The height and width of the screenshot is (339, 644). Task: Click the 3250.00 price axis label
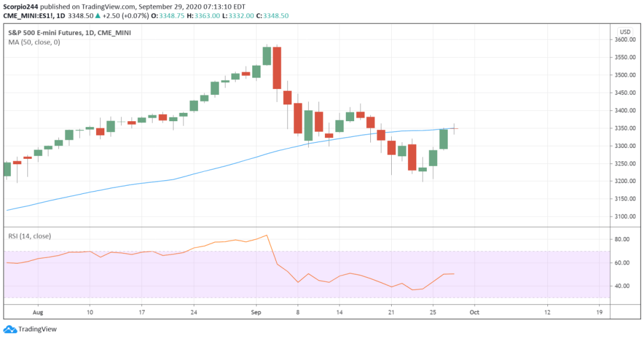[625, 164]
